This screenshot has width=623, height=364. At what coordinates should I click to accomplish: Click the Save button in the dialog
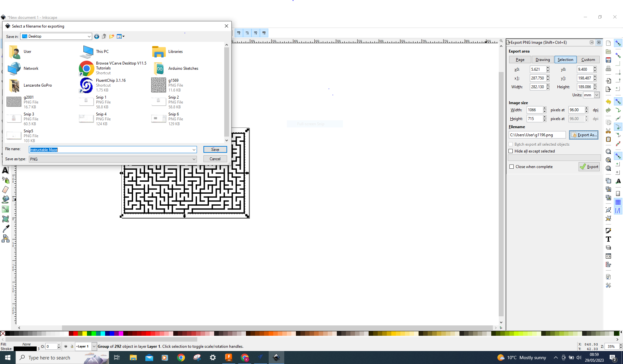point(215,150)
